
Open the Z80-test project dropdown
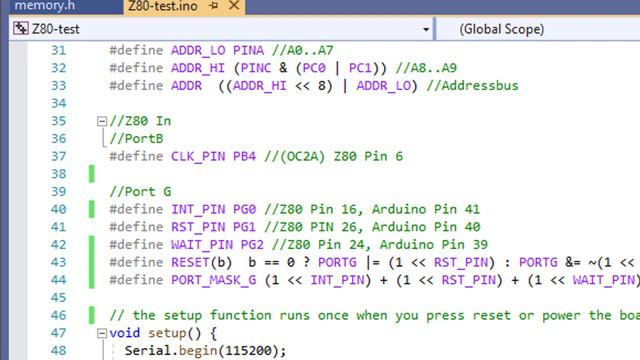click(x=426, y=29)
